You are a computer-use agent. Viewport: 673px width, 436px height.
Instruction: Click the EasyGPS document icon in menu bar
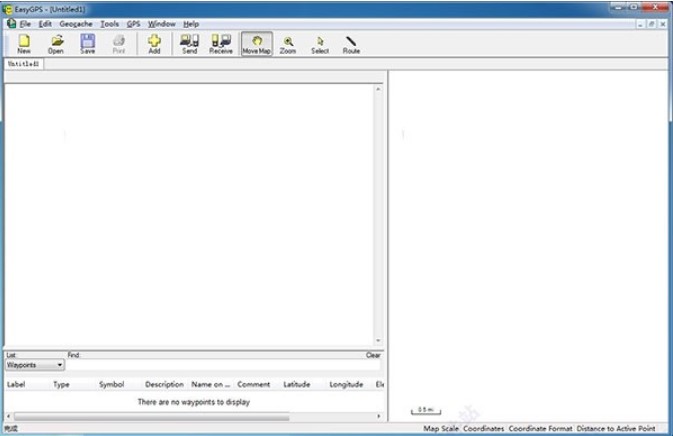point(11,24)
